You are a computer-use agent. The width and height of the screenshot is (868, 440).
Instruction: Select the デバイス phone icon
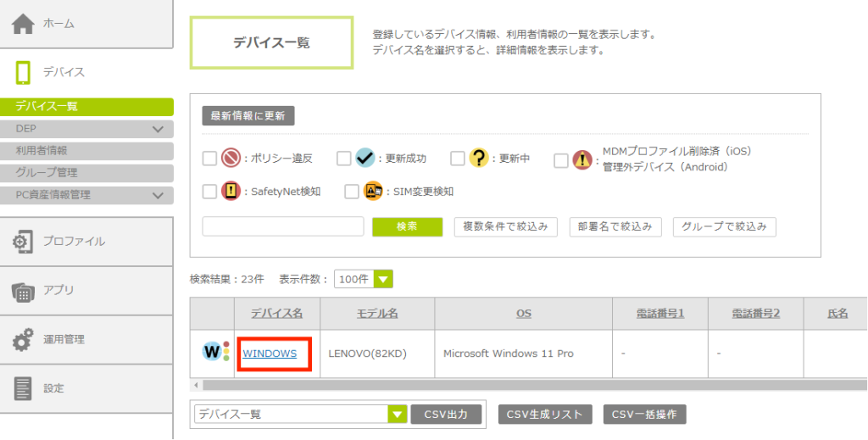point(23,73)
